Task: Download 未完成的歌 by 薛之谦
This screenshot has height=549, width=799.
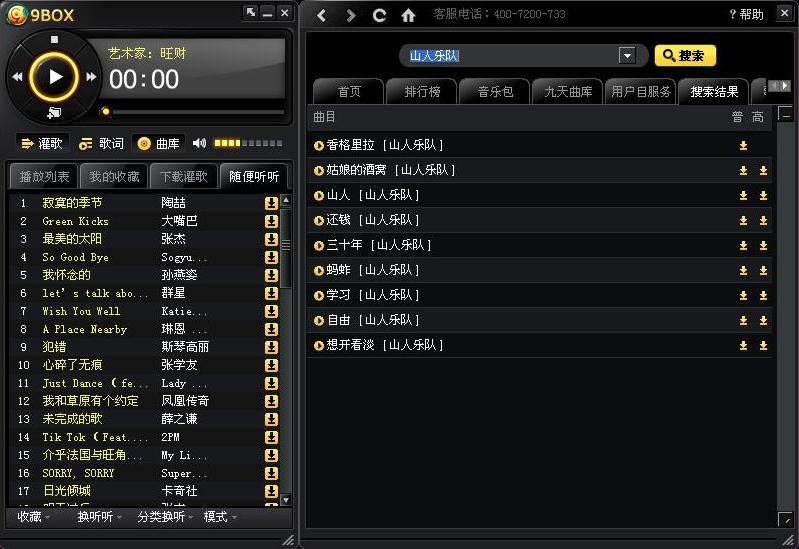Action: [271, 419]
